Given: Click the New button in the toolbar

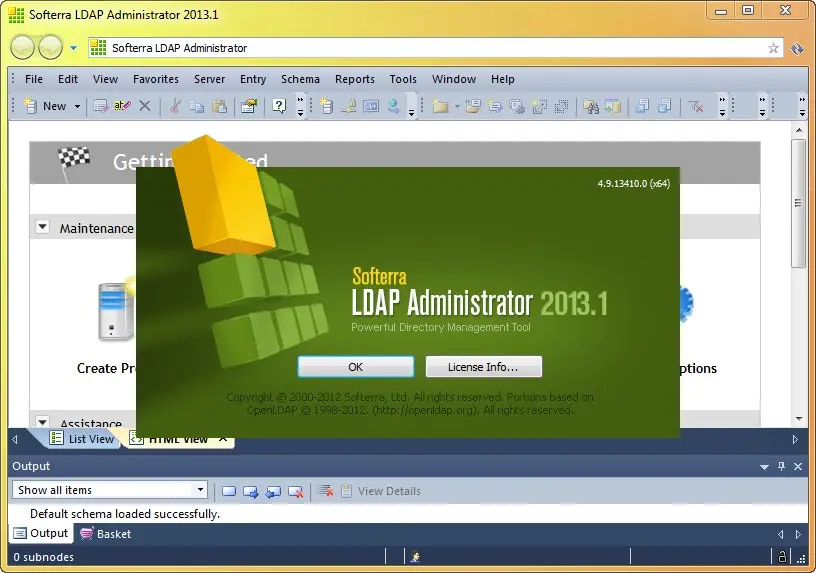Looking at the screenshot, I should (46, 106).
